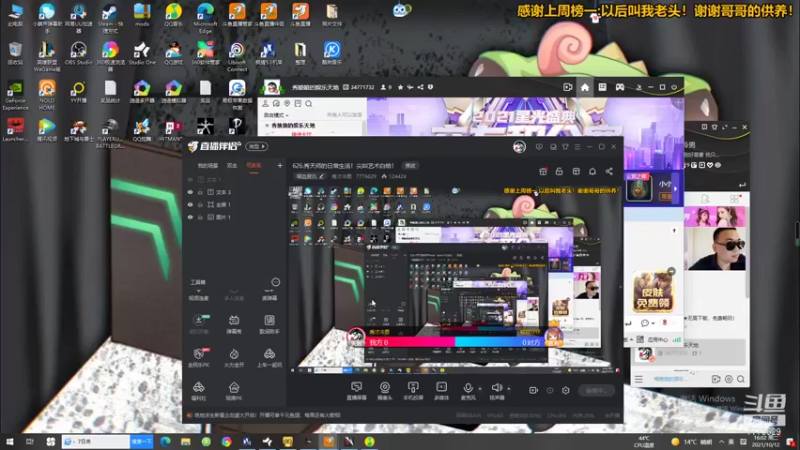Screen dimensions: 800x450
Task: Switch to the second scene tab
Action: click(x=232, y=165)
